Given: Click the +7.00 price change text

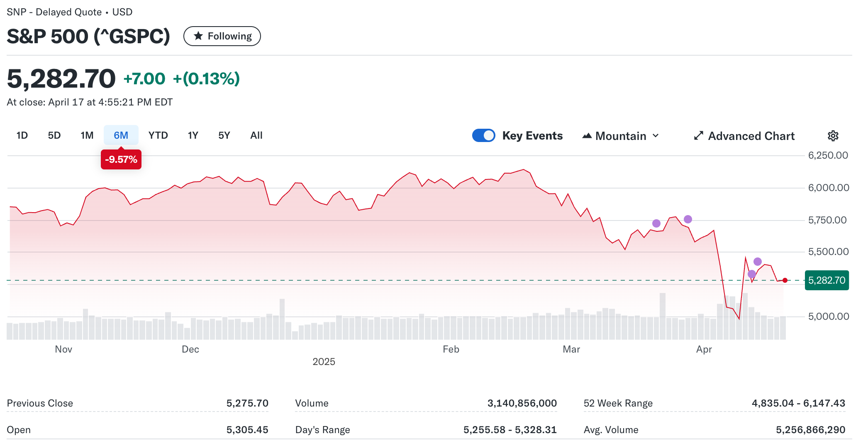Looking at the screenshot, I should tap(144, 78).
